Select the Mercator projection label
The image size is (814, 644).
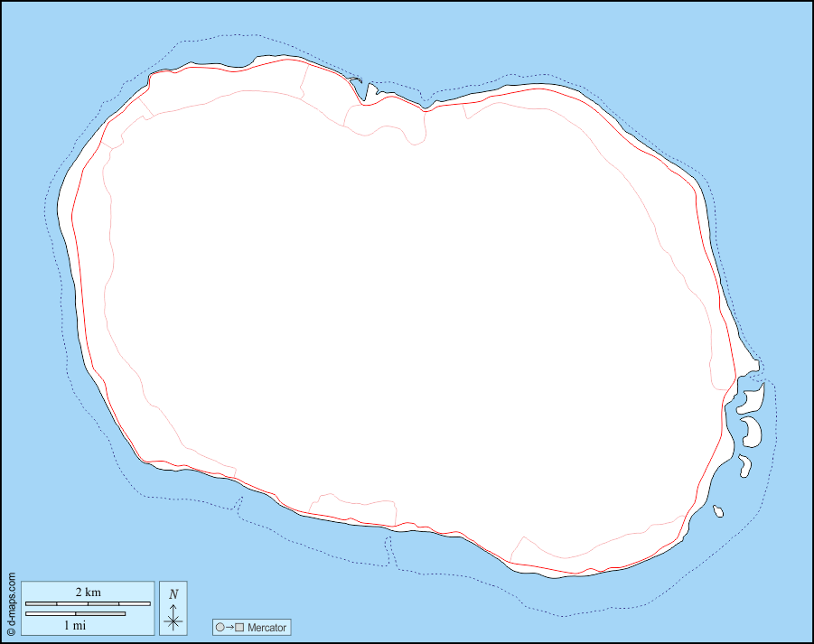pos(267,627)
